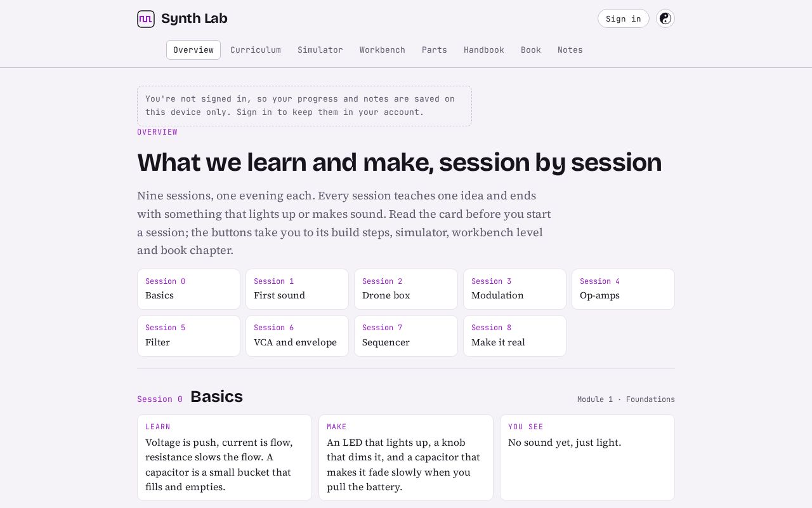The image size is (812, 508).
Task: Navigate to the Book tab
Action: [531, 50]
